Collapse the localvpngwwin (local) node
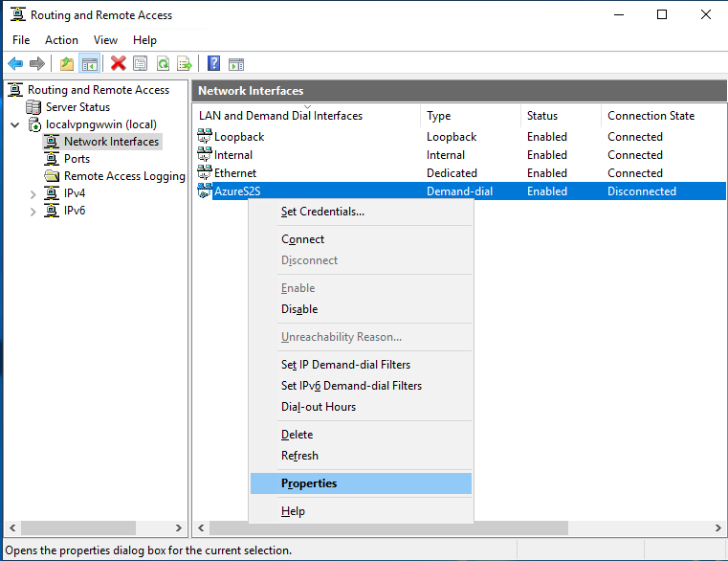Image resolution: width=728 pixels, height=561 pixels. (15, 124)
